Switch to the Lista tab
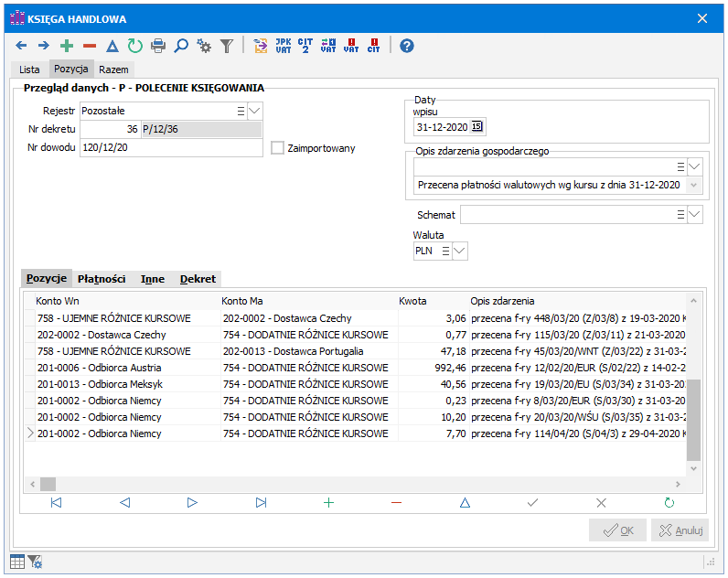The image size is (728, 578). (29, 70)
